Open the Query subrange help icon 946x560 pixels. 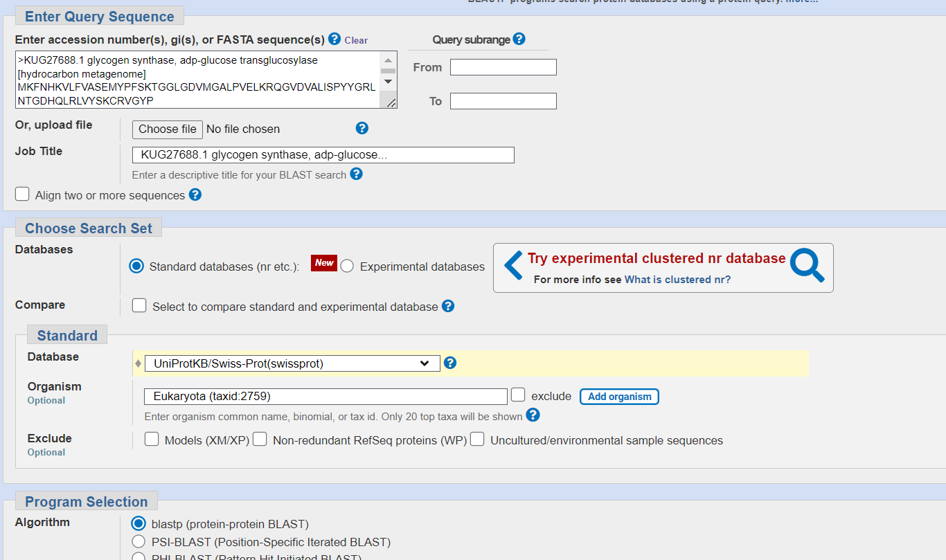tap(519, 39)
